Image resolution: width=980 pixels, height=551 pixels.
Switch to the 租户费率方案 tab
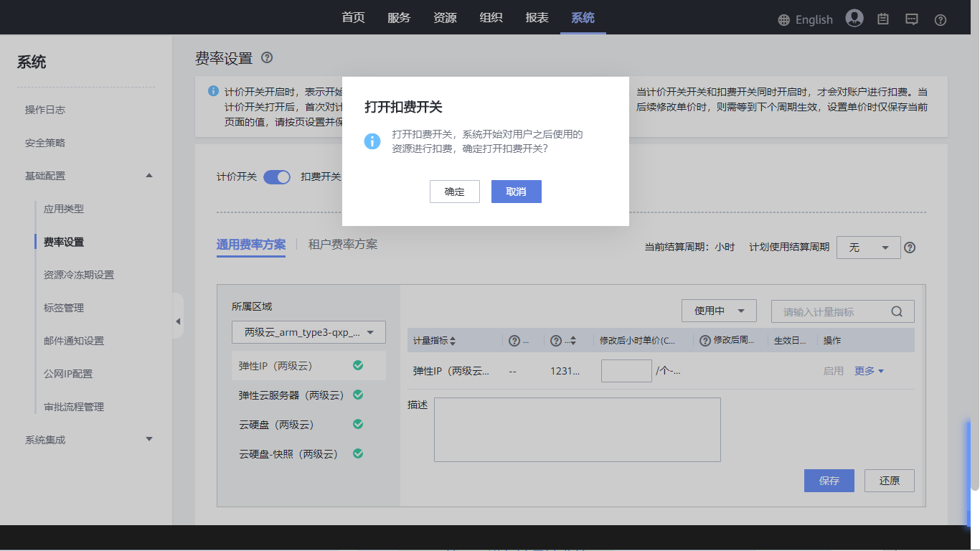coord(342,245)
